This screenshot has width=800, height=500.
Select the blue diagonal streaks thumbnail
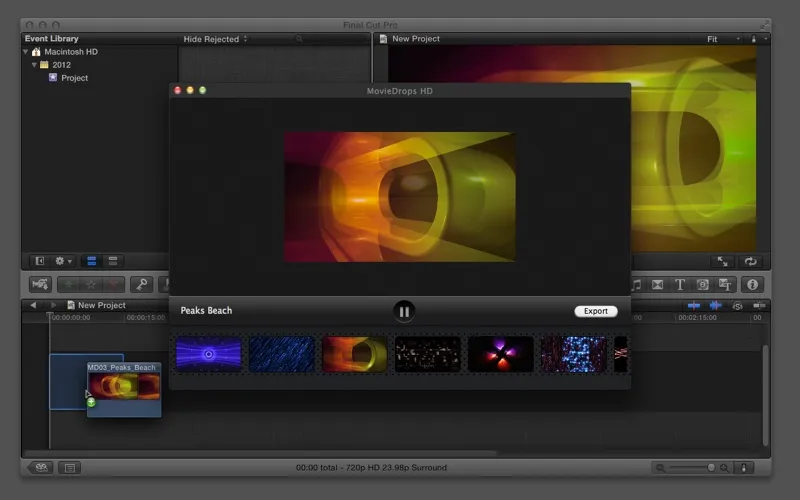[282, 354]
